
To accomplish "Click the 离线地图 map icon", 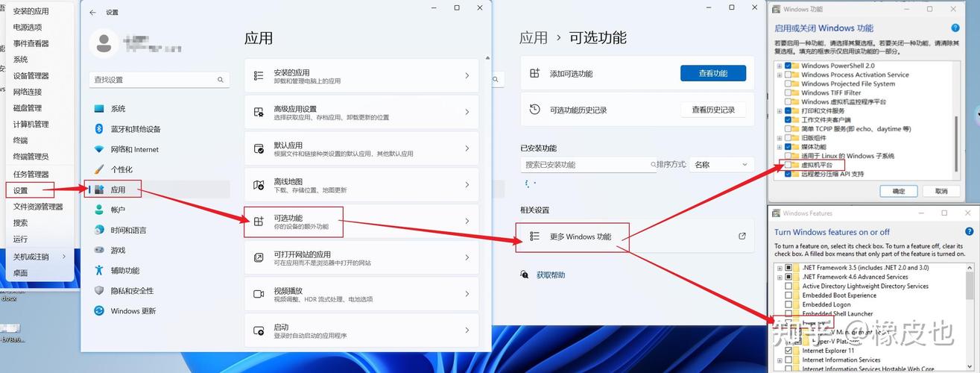I will (259, 185).
